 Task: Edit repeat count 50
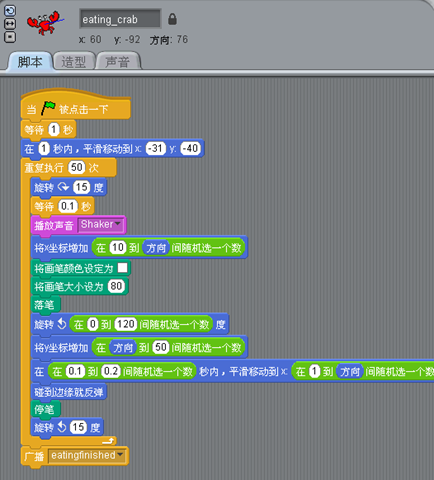coord(77,167)
